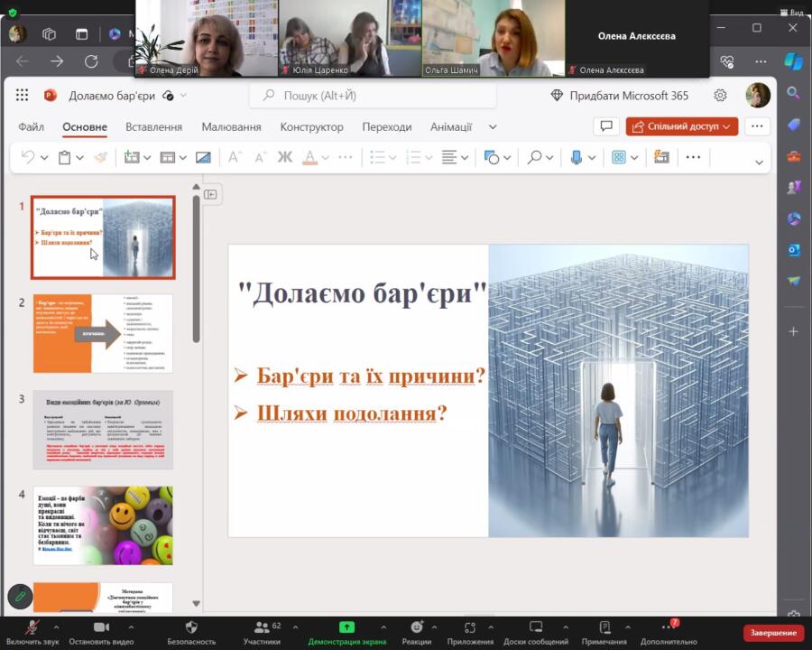This screenshot has height=650, width=812.
Task: Toggle bold formatting (Ж) button
Action: point(285,157)
